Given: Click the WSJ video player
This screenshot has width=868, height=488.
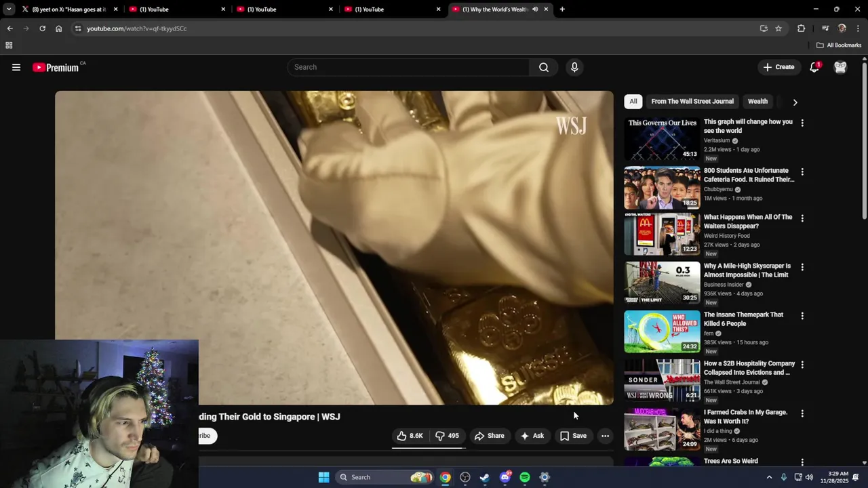Looking at the screenshot, I should tap(334, 248).
